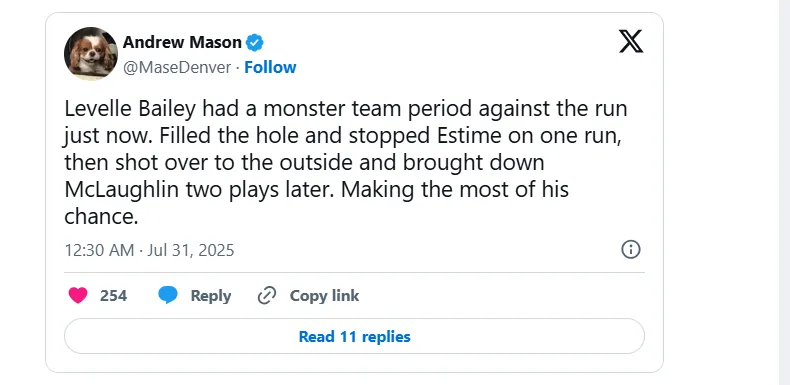Open the Andrew Mason display name

coord(182,43)
